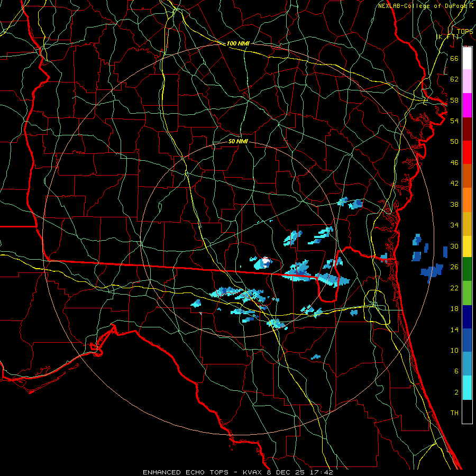Click the 22 scale label
The image size is (476, 476).
pyautogui.click(x=454, y=288)
